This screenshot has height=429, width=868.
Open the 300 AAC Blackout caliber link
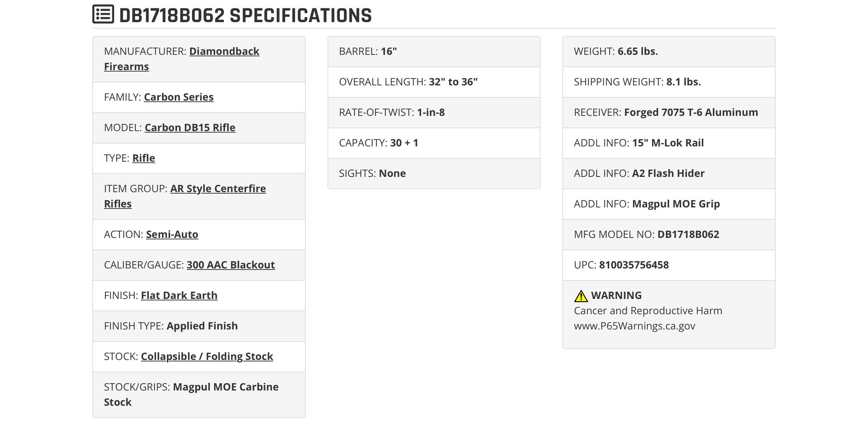pos(231,265)
